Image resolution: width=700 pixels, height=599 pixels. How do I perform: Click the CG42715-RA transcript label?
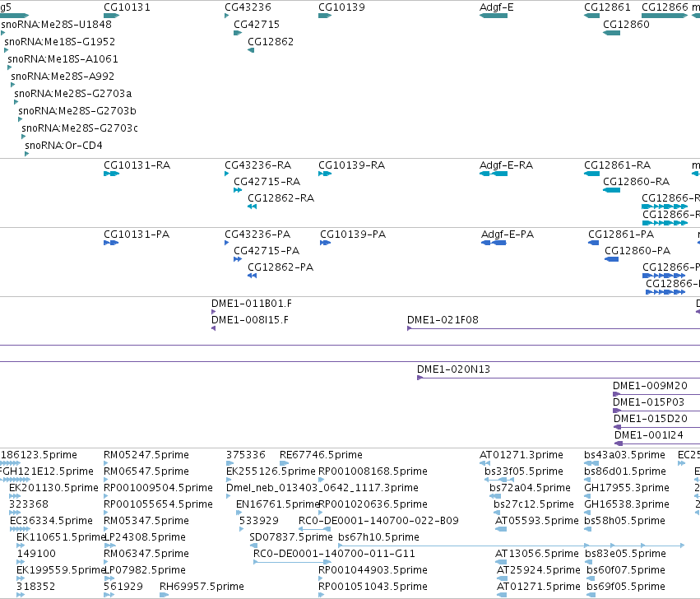267,182
